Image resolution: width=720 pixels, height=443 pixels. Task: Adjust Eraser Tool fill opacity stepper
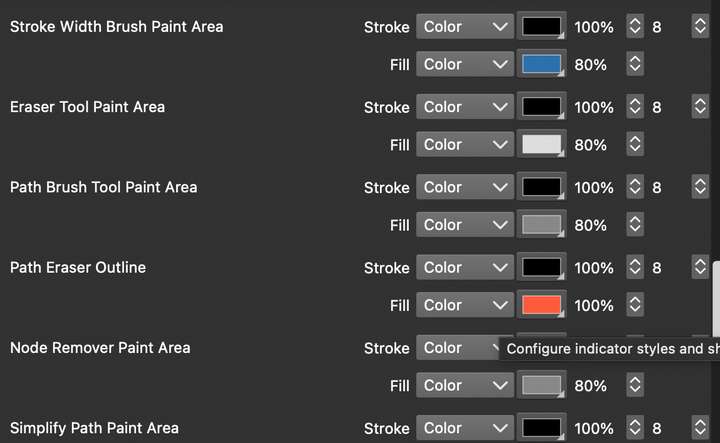(x=634, y=145)
